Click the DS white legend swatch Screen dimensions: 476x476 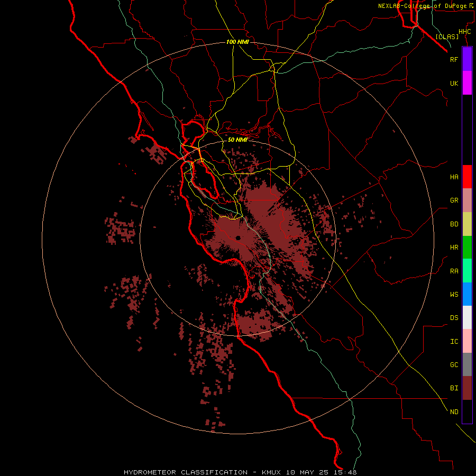(467, 317)
